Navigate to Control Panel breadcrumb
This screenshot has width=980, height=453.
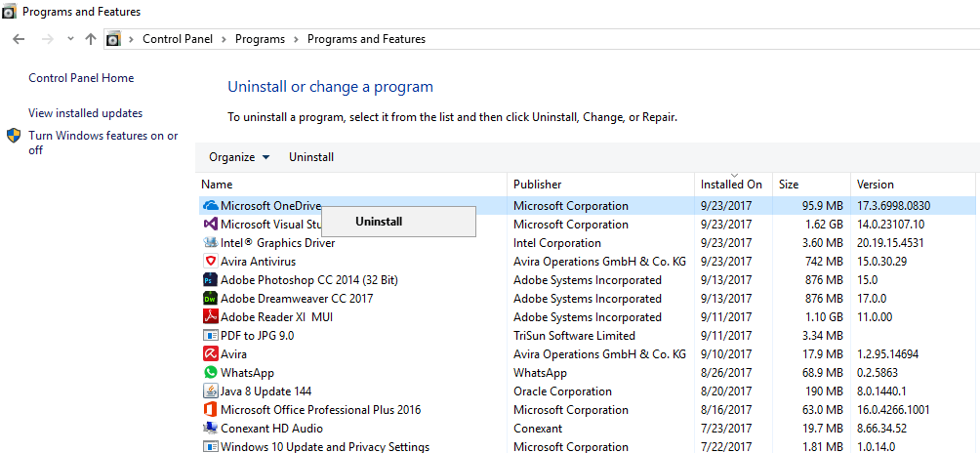pos(178,39)
